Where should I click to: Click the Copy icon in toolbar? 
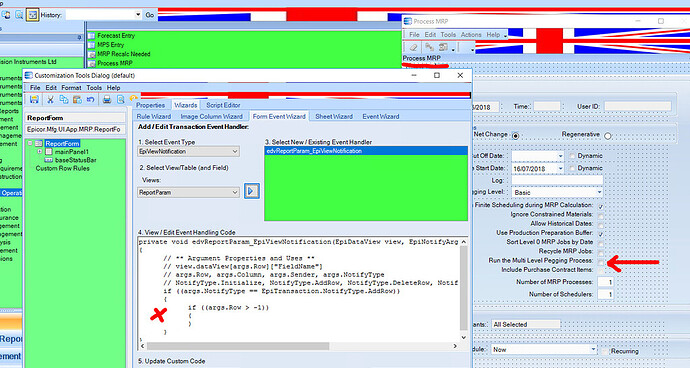tap(64, 99)
